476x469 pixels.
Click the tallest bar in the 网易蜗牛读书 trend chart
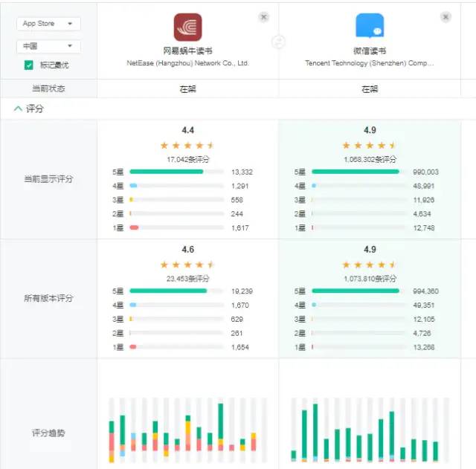click(221, 427)
